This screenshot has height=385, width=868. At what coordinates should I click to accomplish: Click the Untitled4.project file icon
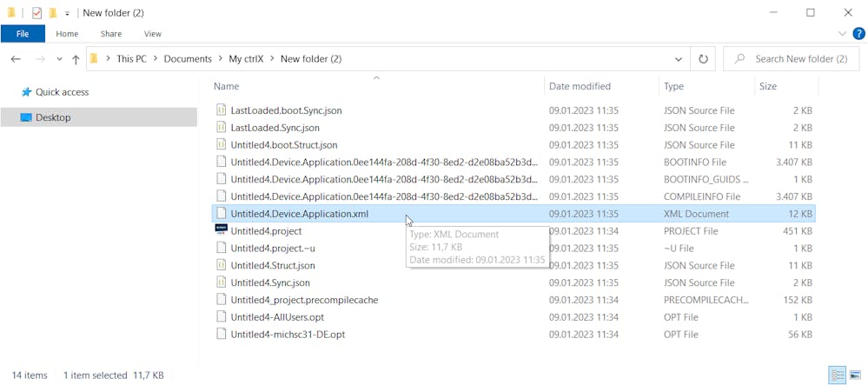coord(221,230)
